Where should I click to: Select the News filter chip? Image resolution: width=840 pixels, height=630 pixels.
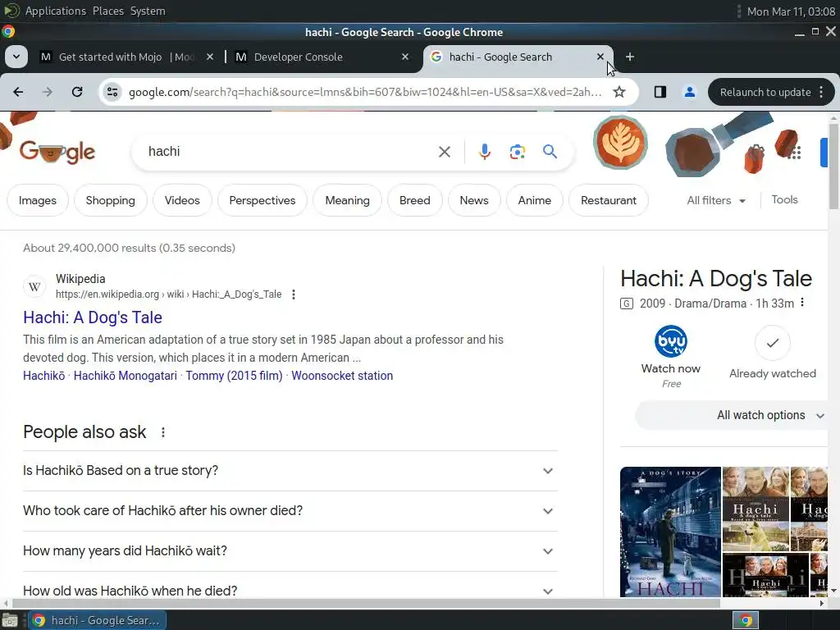(474, 200)
